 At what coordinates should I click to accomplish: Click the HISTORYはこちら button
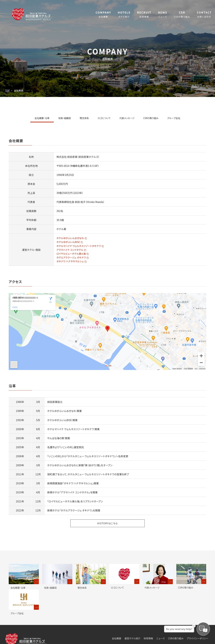pyautogui.click(x=107, y=523)
